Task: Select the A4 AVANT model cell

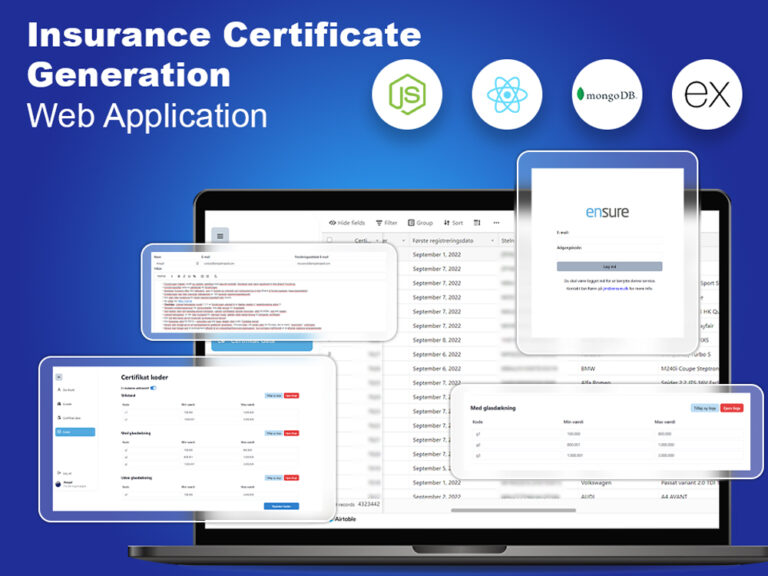Action: 674,497
